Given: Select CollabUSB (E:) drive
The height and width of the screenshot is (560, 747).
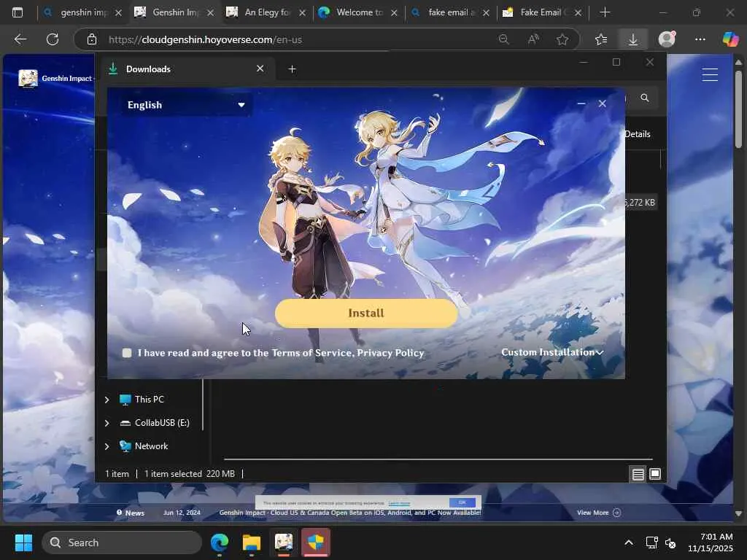Looking at the screenshot, I should 155,423.
